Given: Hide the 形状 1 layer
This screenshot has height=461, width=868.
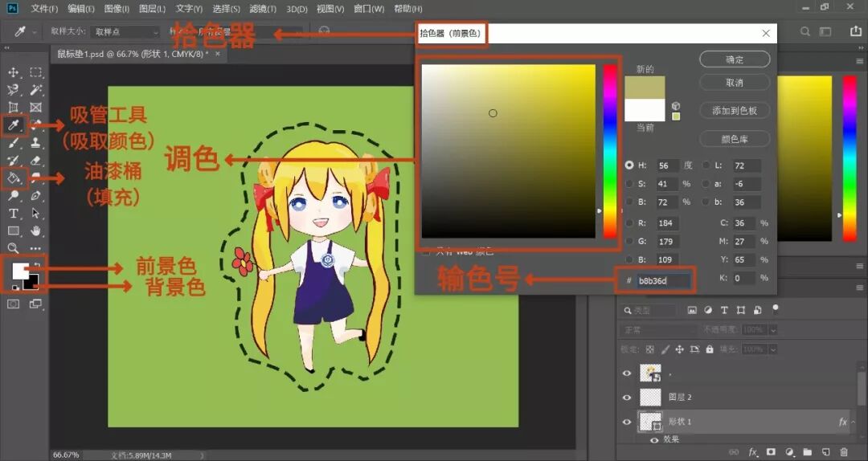Looking at the screenshot, I should (627, 422).
